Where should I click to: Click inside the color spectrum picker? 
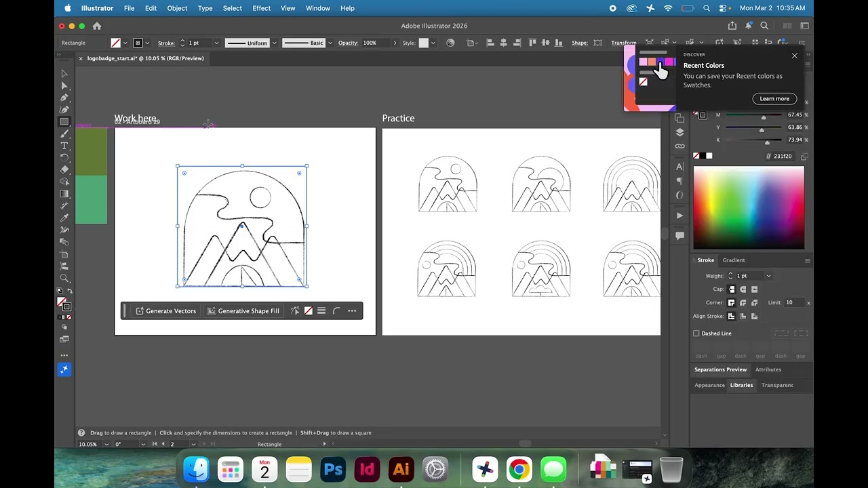pos(749,208)
